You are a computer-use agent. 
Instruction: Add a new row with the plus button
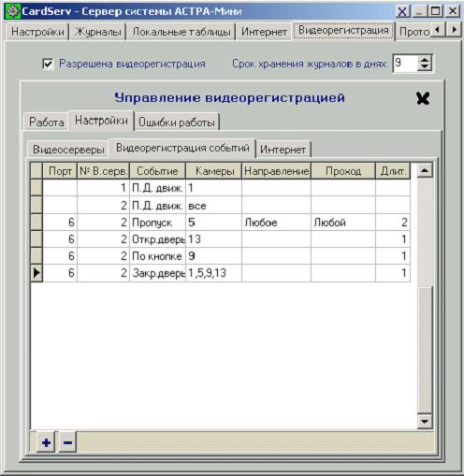point(46,442)
